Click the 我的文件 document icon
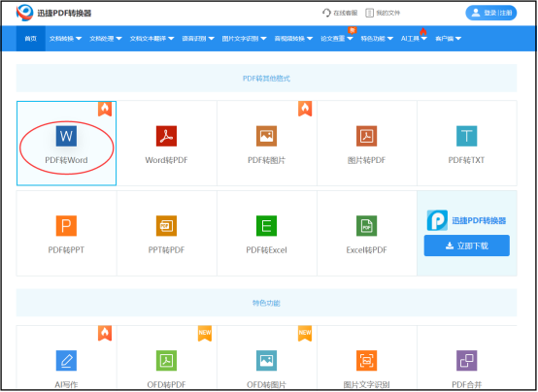This screenshot has width=538, height=392. [370, 13]
